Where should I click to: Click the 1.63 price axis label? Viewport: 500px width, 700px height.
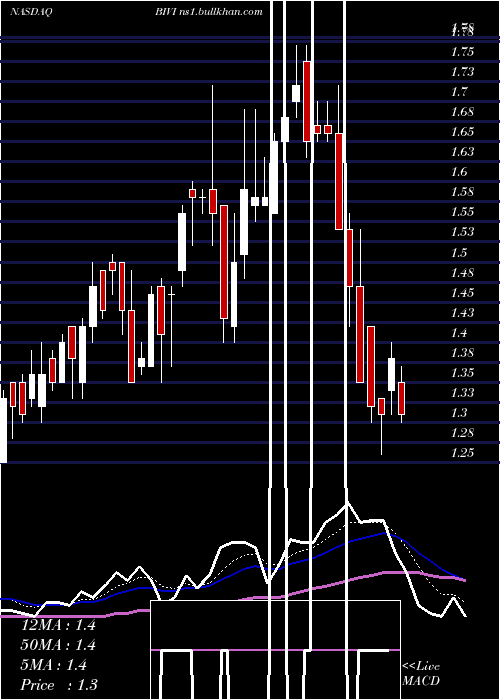(462, 152)
